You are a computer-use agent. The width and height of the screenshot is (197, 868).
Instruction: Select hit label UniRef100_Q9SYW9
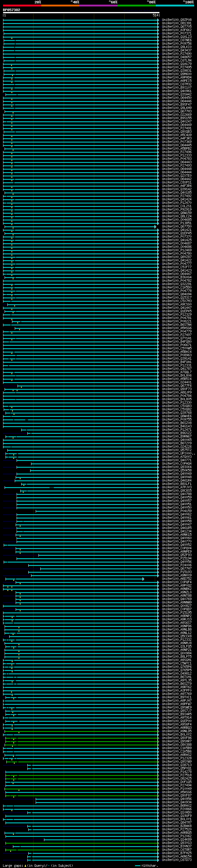coord(177,762)
